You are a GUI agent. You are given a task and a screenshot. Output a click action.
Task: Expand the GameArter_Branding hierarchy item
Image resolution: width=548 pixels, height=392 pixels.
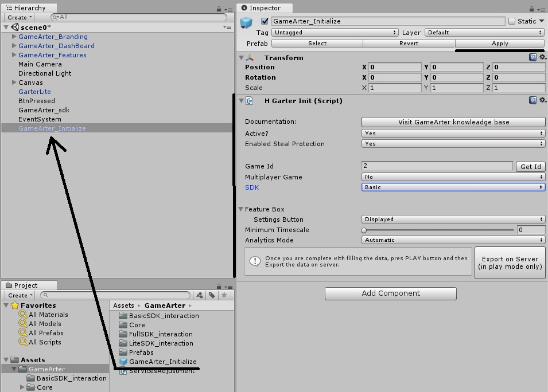point(14,37)
